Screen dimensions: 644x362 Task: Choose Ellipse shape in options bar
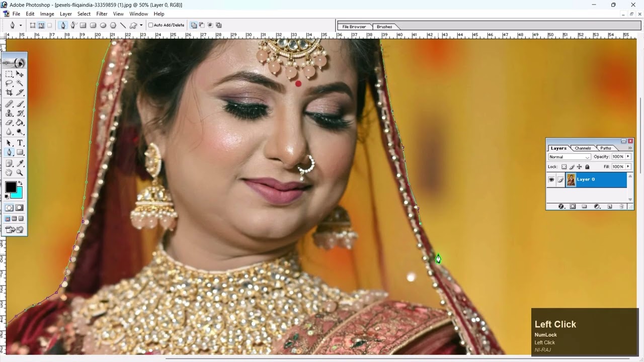103,25
